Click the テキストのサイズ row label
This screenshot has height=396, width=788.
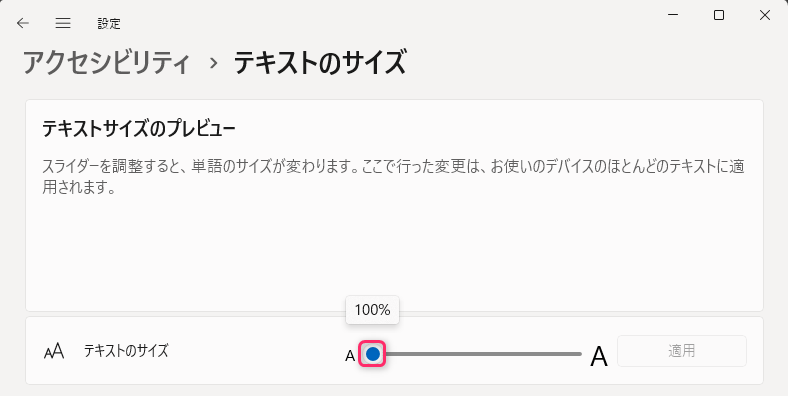click(x=126, y=350)
